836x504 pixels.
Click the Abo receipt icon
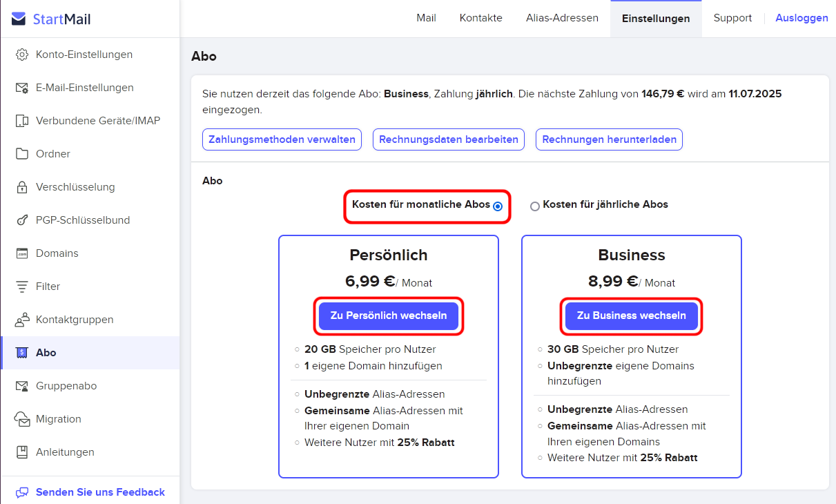22,353
